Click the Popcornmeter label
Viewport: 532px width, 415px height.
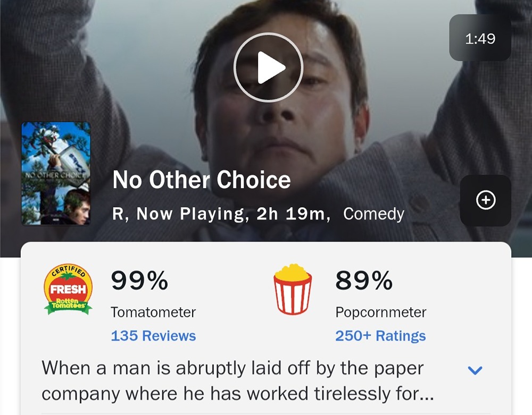point(380,312)
